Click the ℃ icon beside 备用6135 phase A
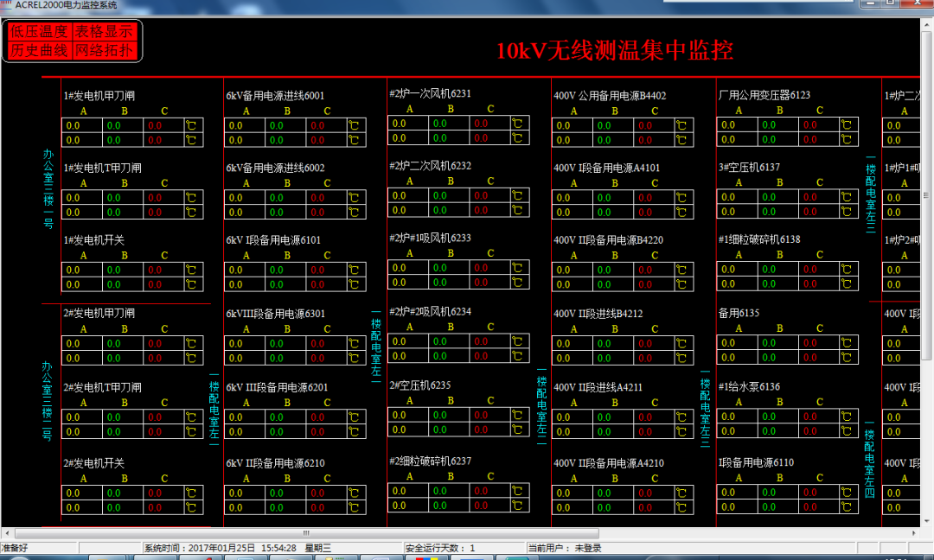This screenshot has height=560, width=934. [x=845, y=343]
